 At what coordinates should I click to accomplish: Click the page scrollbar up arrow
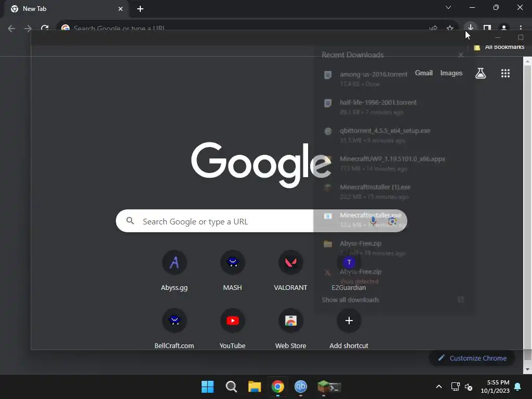point(527,61)
